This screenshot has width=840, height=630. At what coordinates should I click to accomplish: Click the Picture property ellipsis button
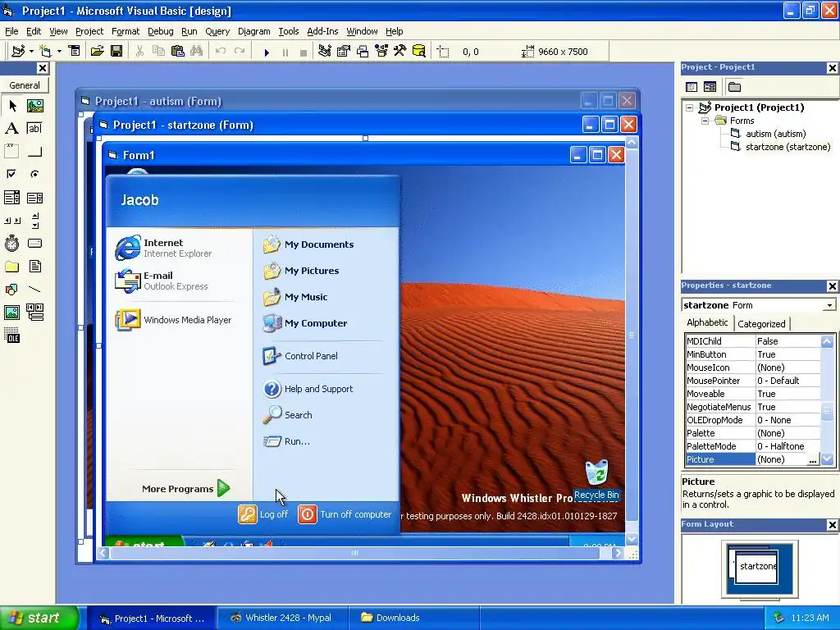click(813, 459)
